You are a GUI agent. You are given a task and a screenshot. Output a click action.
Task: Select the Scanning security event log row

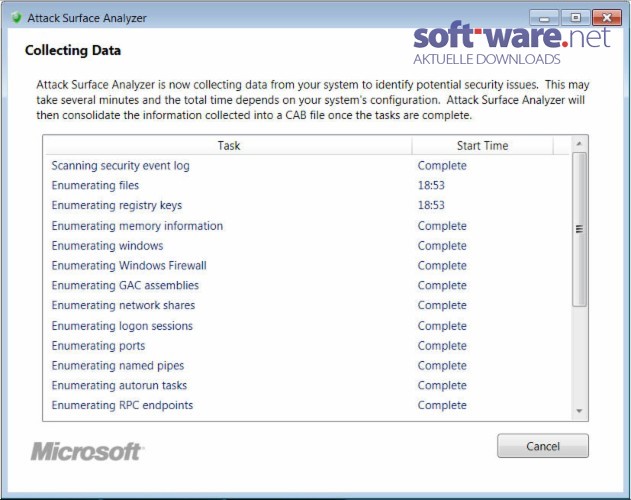pyautogui.click(x=308, y=165)
